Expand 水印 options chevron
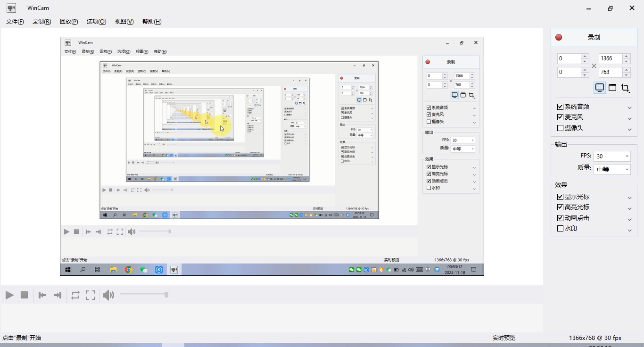This screenshot has height=347, width=644. click(630, 230)
